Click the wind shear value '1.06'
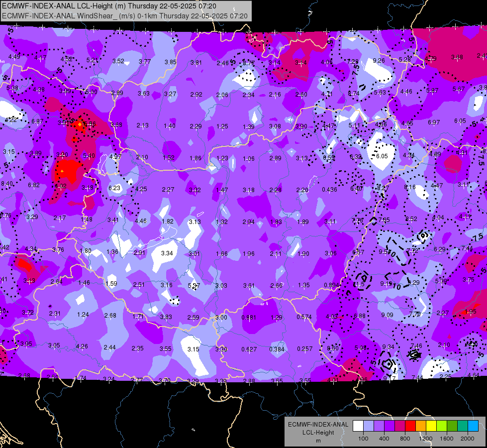This screenshot has height=448, width=487. click(x=249, y=159)
